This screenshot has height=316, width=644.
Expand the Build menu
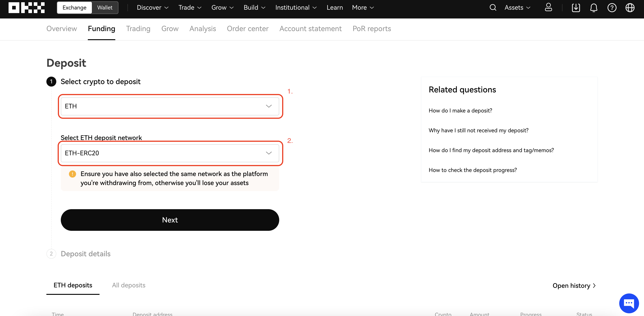tap(254, 7)
